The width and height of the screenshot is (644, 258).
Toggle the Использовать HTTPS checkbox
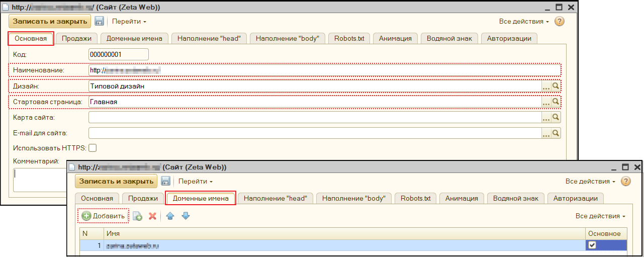[93, 148]
